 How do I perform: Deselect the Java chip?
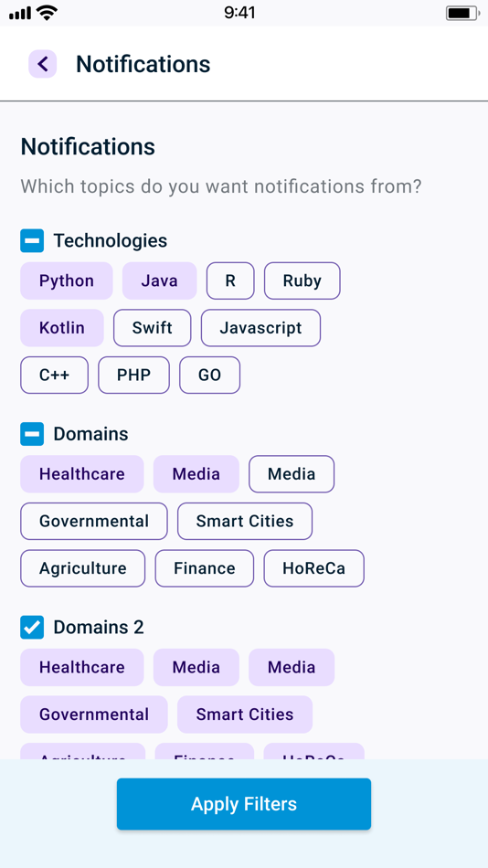[160, 281]
